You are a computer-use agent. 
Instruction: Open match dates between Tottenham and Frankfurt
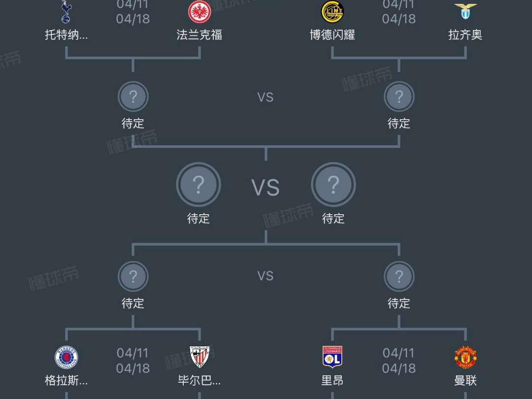[x=133, y=12]
